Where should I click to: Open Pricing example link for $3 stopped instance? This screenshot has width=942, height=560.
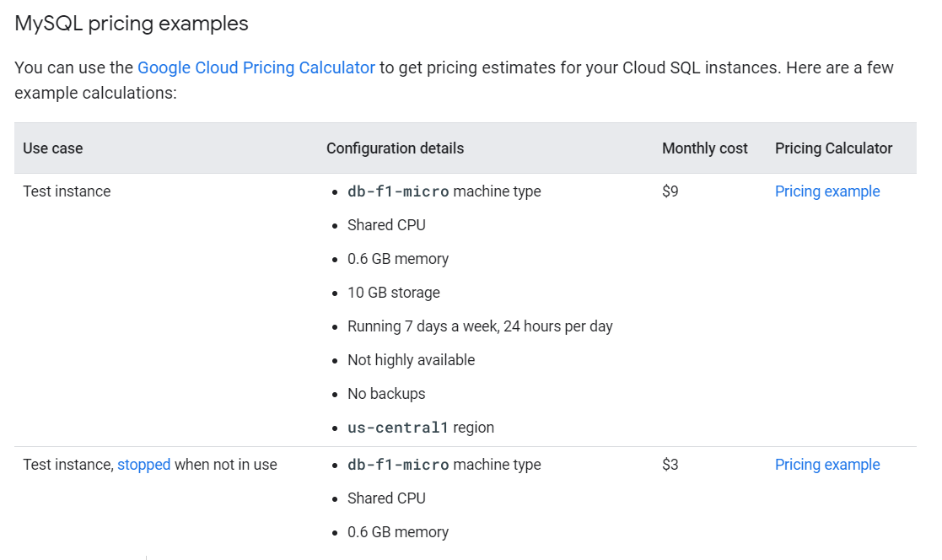[x=826, y=465]
